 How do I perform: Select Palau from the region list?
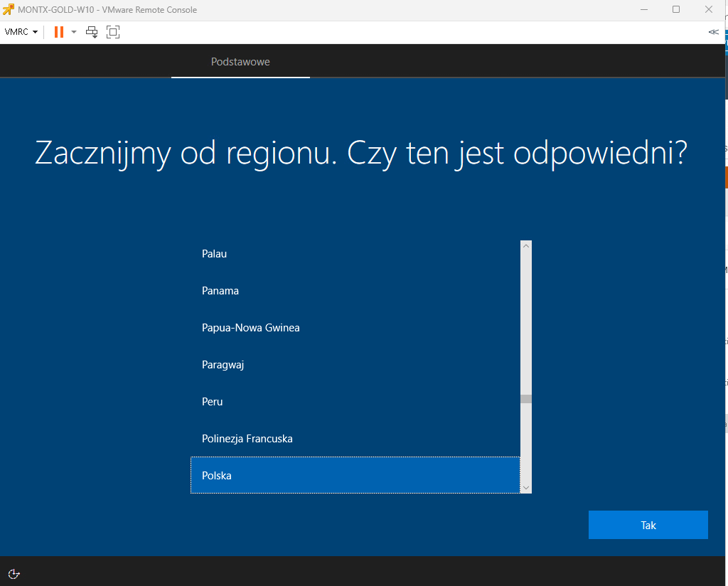click(x=214, y=254)
